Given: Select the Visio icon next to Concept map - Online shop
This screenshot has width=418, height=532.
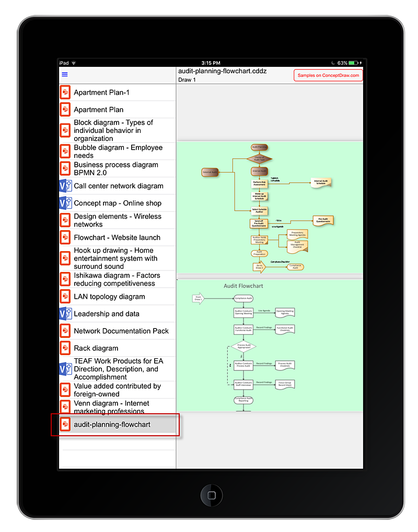Looking at the screenshot, I should click(65, 203).
